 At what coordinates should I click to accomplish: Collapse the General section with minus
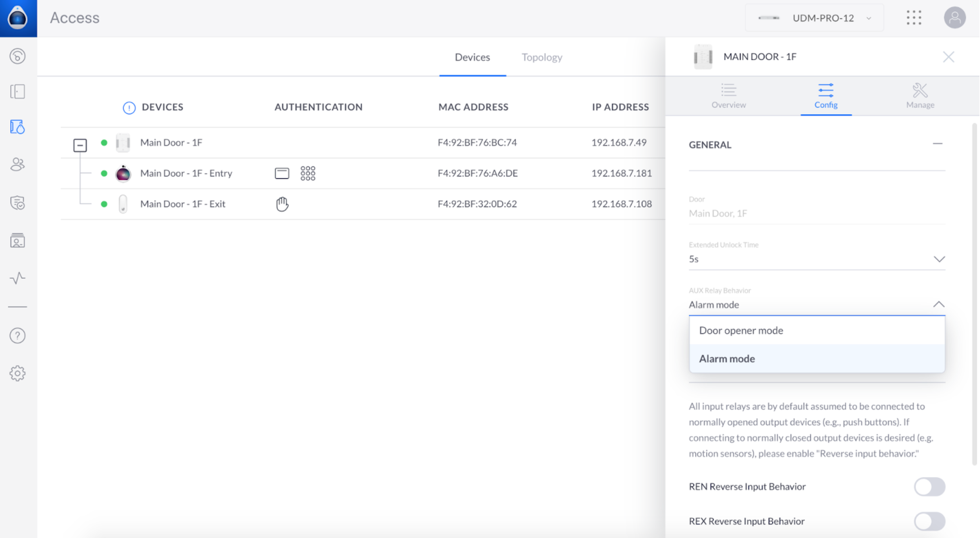coord(937,144)
